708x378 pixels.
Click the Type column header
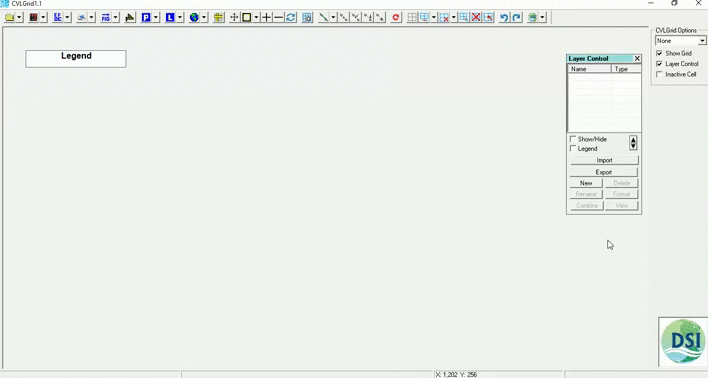(626, 69)
